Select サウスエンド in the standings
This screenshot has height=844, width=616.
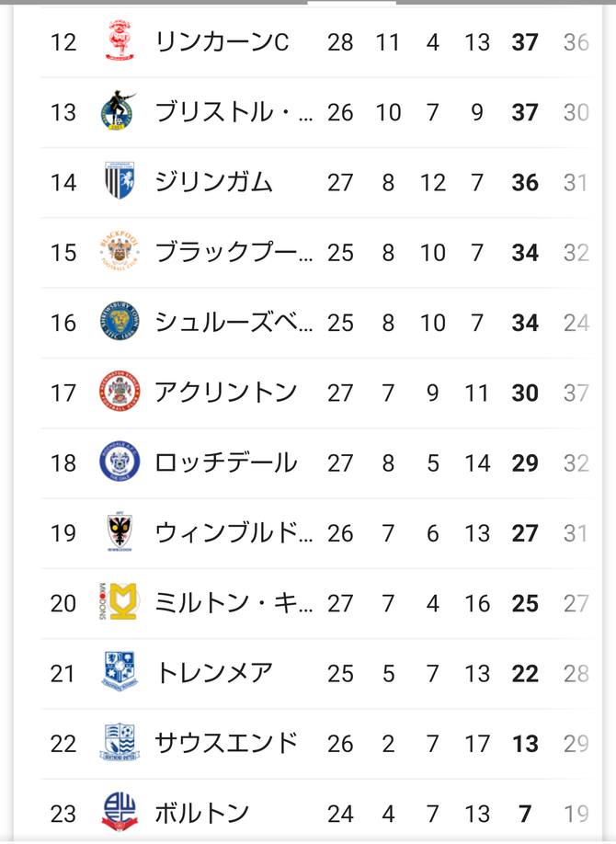(226, 744)
